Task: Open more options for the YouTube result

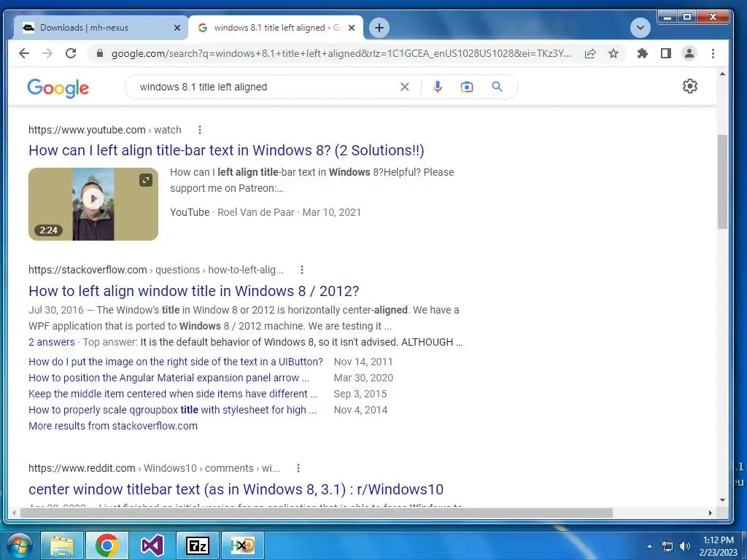Action: 200,130
